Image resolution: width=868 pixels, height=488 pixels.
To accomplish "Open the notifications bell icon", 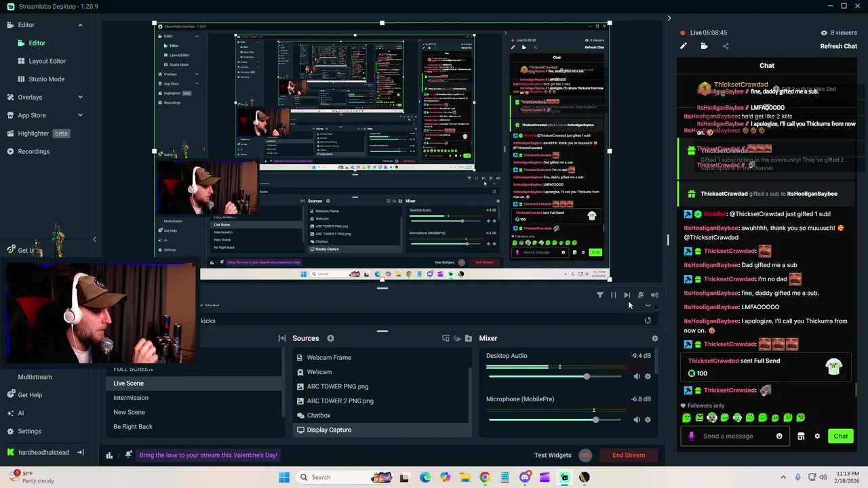I will (128, 455).
